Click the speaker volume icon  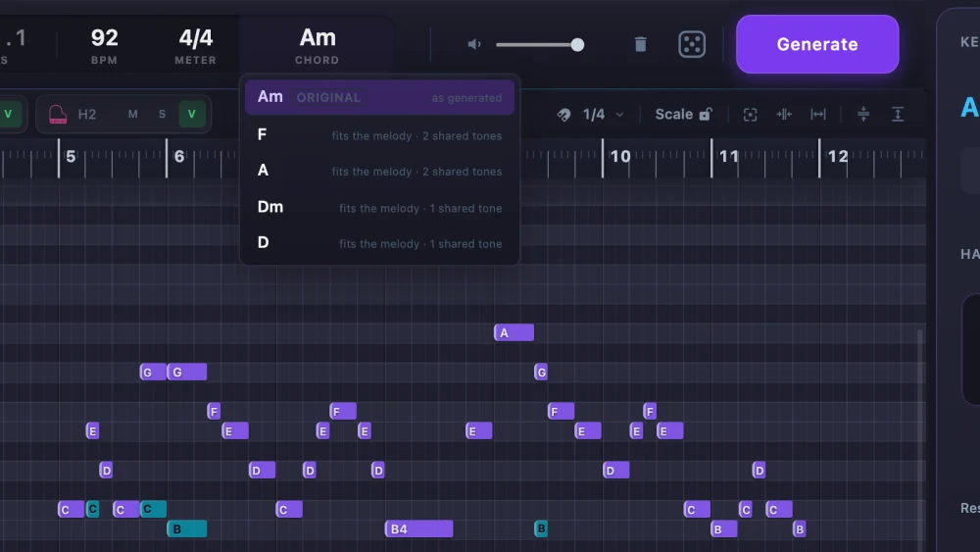pyautogui.click(x=474, y=44)
